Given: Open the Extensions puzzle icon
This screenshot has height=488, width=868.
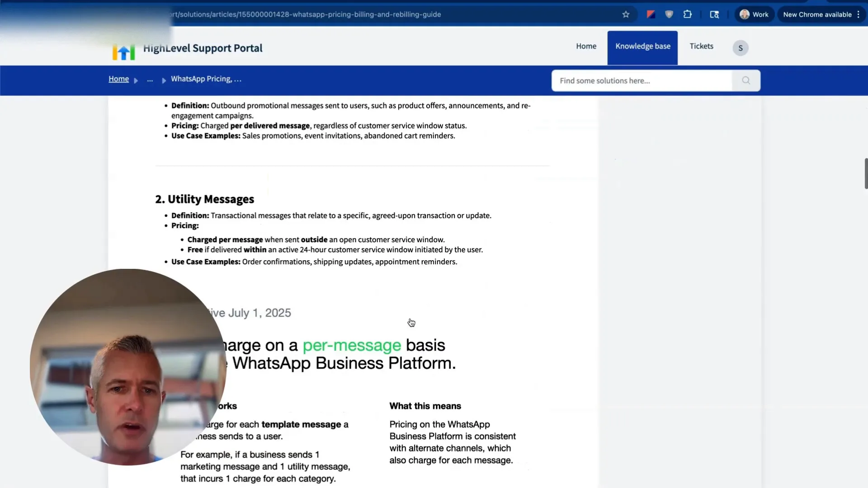Looking at the screenshot, I should coord(688,14).
